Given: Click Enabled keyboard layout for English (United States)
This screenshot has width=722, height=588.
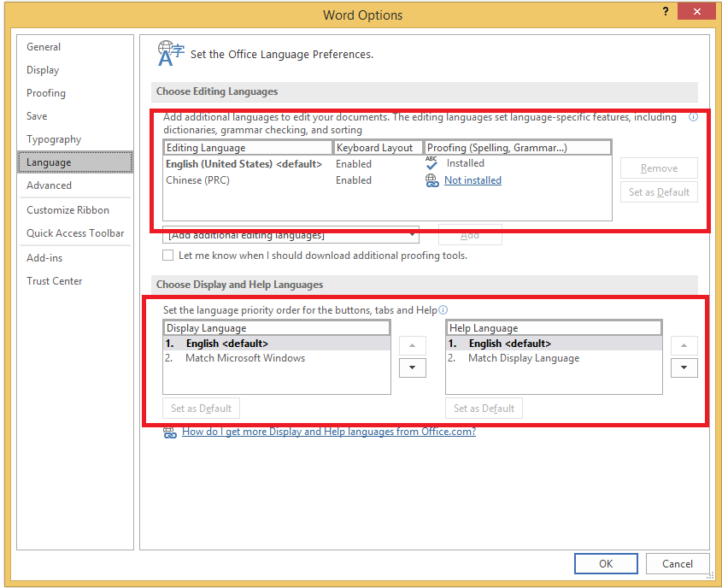Looking at the screenshot, I should tap(354, 164).
